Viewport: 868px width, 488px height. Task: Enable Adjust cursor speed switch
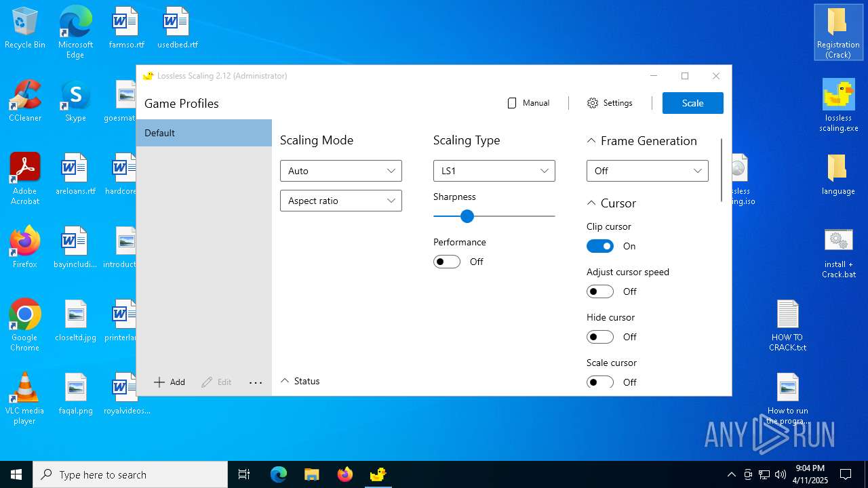(600, 291)
